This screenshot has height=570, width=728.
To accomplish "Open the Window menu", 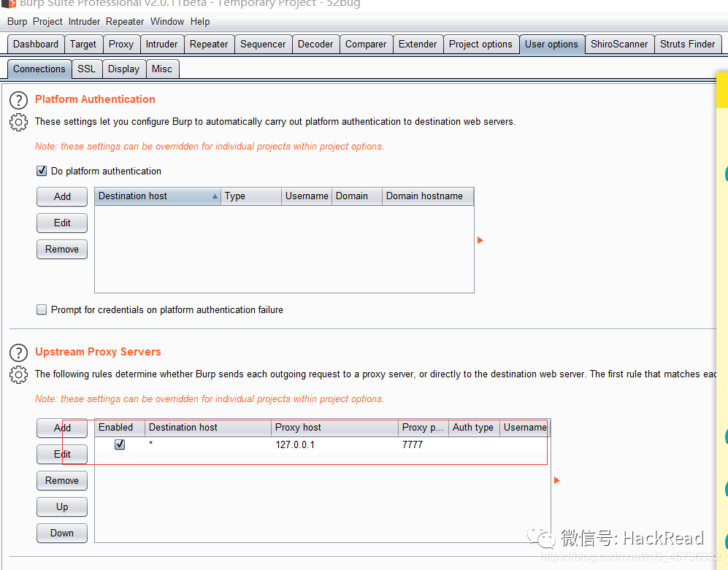I will (x=167, y=21).
